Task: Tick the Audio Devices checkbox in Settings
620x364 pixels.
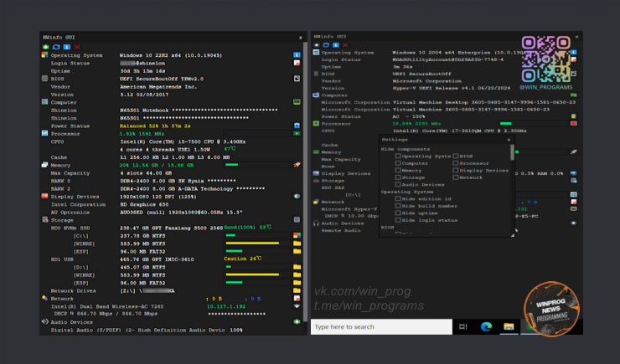Action: (x=398, y=184)
